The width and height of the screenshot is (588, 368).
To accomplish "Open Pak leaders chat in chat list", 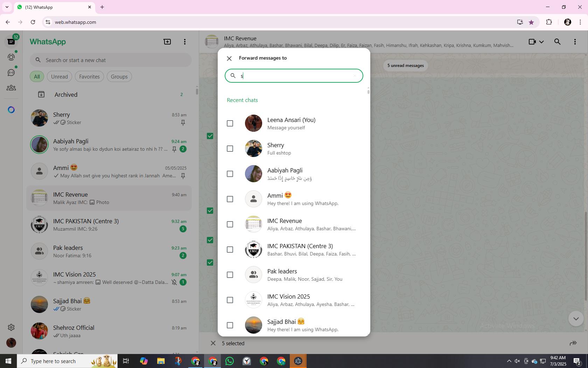I will pyautogui.click(x=109, y=252).
